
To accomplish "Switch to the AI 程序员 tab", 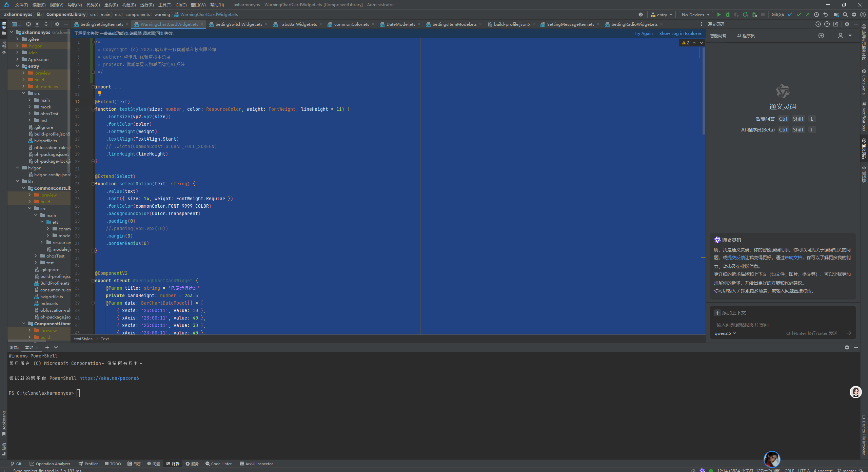I will 746,36.
